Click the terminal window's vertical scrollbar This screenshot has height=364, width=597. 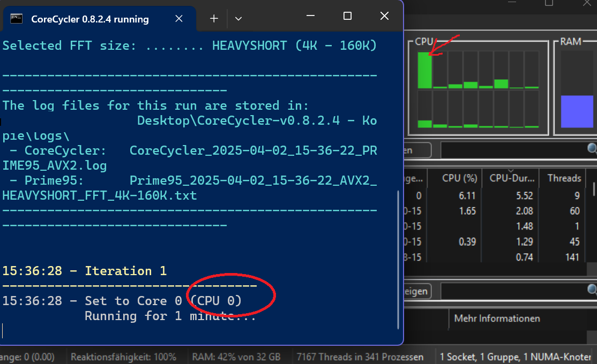tap(398, 260)
